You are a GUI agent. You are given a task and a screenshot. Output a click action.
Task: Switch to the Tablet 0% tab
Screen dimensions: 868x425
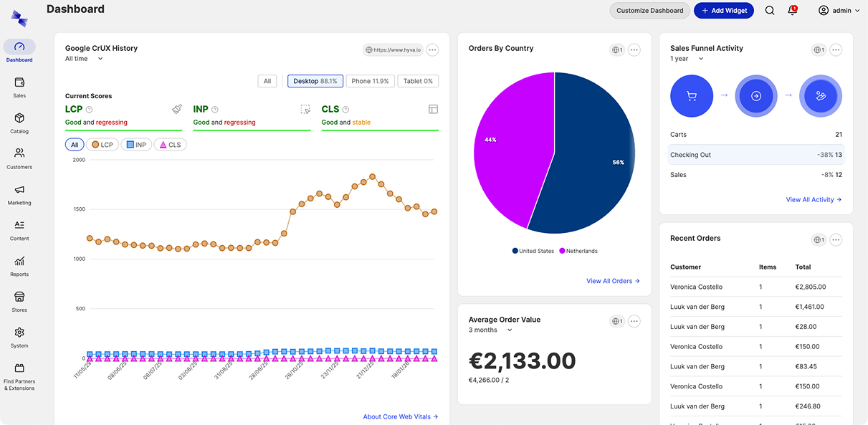coord(418,81)
